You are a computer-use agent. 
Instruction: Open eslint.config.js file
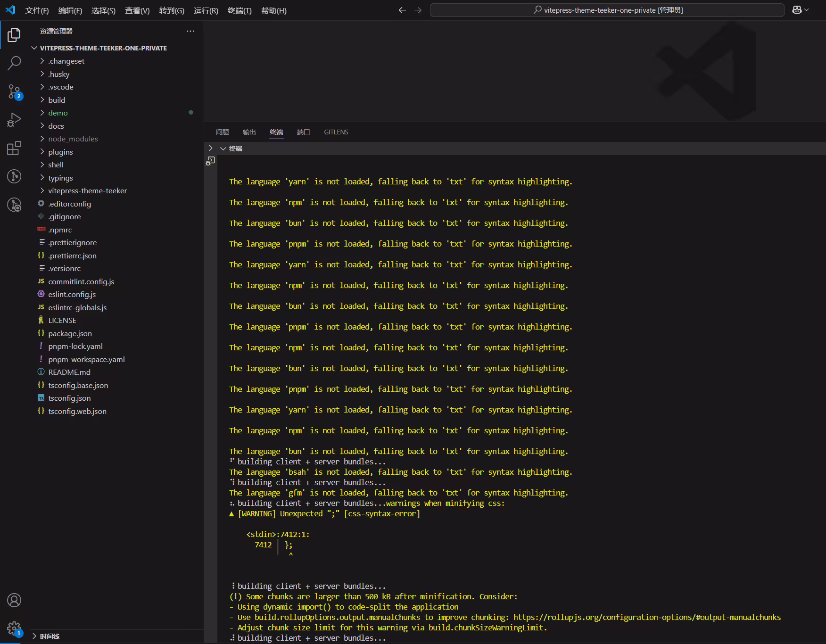pyautogui.click(x=72, y=294)
